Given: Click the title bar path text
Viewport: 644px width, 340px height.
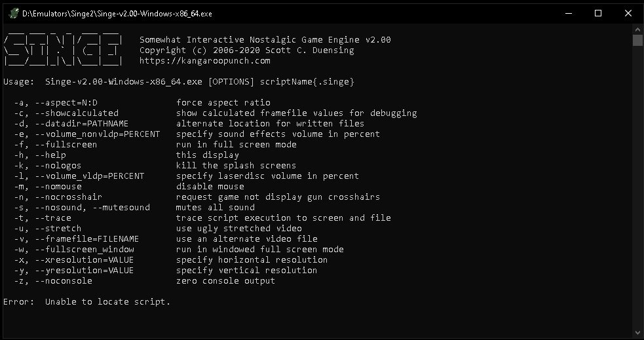Looking at the screenshot, I should tap(117, 14).
